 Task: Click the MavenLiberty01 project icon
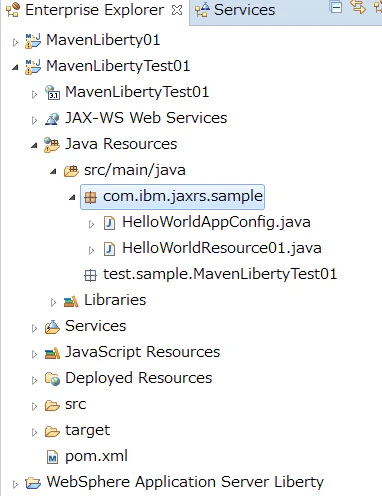click(x=33, y=41)
